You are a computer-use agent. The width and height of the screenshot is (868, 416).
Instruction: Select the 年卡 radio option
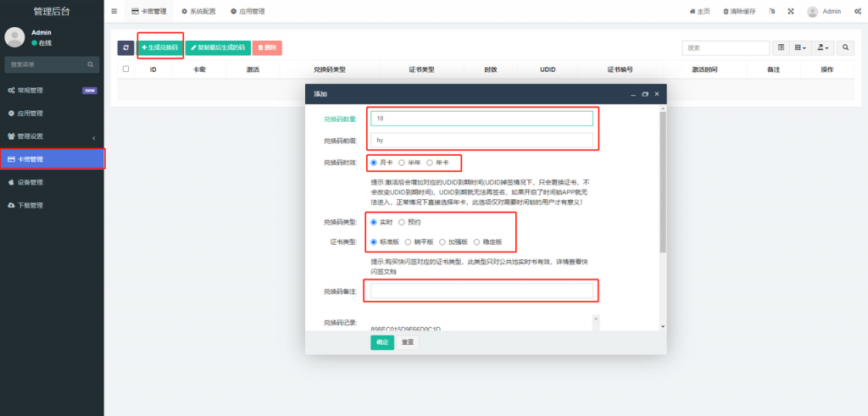[430, 162]
